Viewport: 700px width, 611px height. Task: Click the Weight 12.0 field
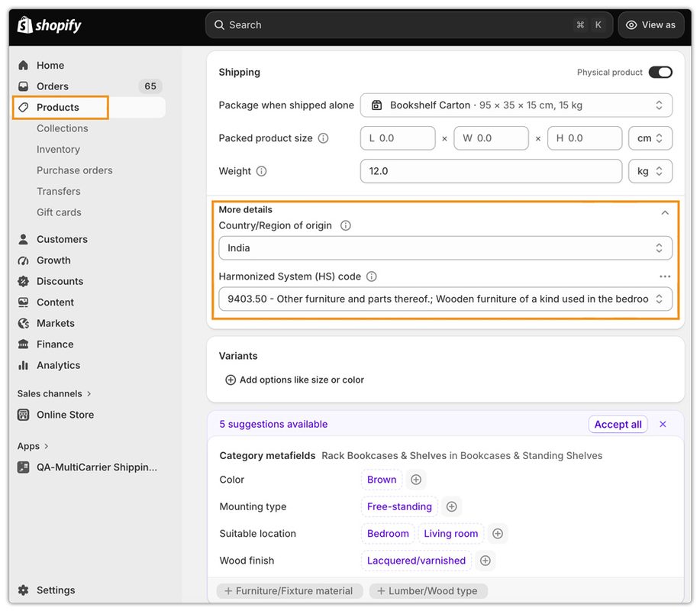[x=491, y=171]
